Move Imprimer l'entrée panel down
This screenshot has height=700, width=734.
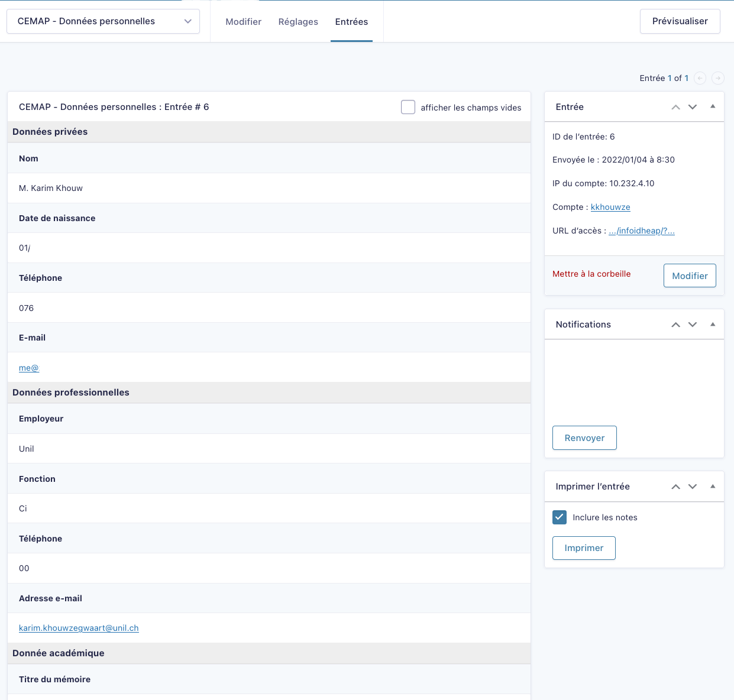tap(693, 487)
